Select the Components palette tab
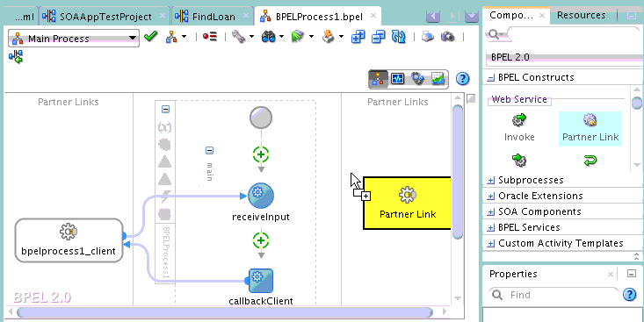 pyautogui.click(x=511, y=15)
